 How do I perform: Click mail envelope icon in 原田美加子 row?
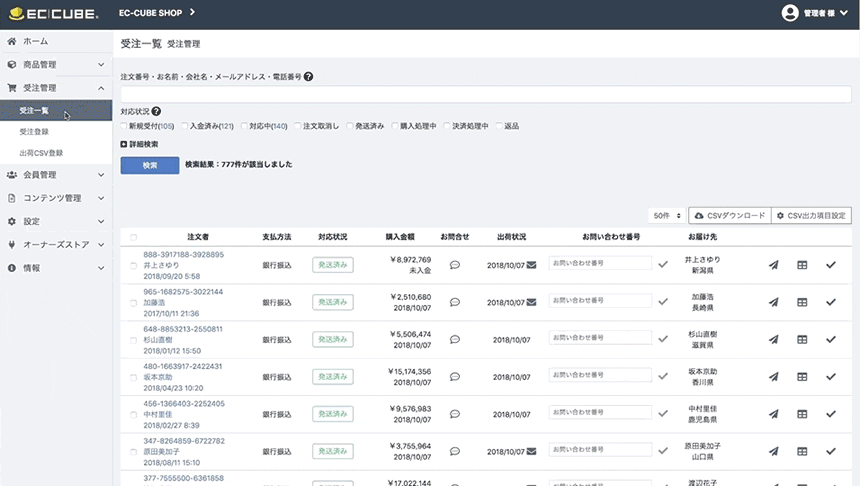click(x=531, y=451)
